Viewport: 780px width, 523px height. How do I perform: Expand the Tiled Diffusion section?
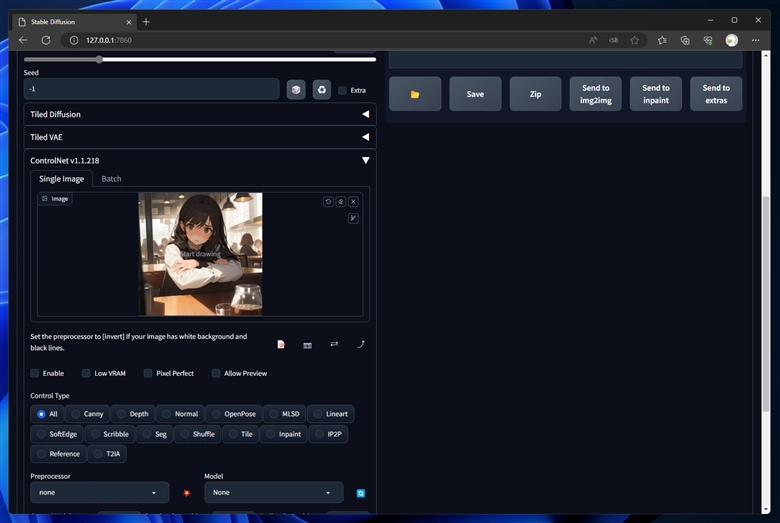pyautogui.click(x=200, y=114)
